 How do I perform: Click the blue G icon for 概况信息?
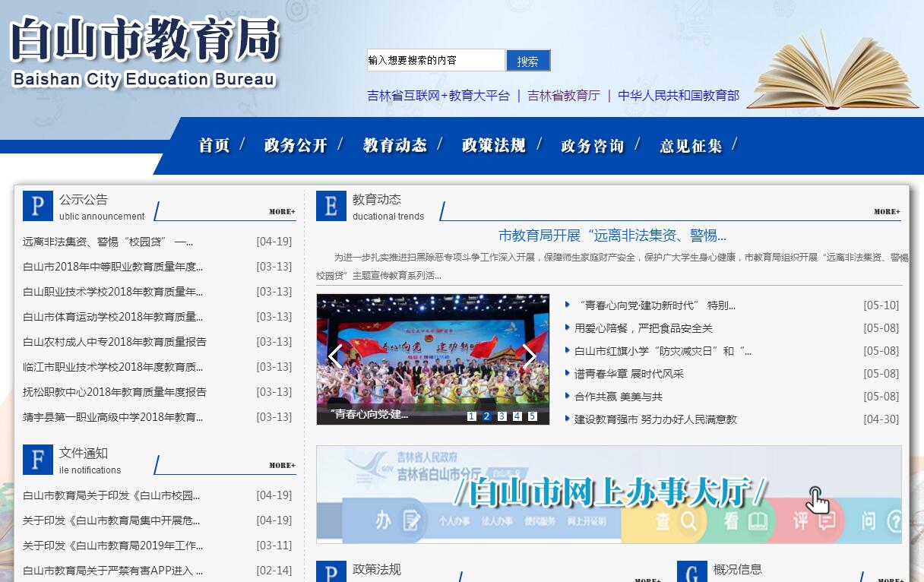691,572
